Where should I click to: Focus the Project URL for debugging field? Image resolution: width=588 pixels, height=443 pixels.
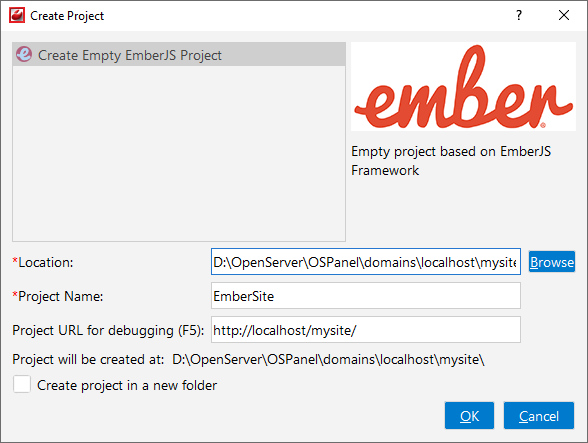coord(366,330)
